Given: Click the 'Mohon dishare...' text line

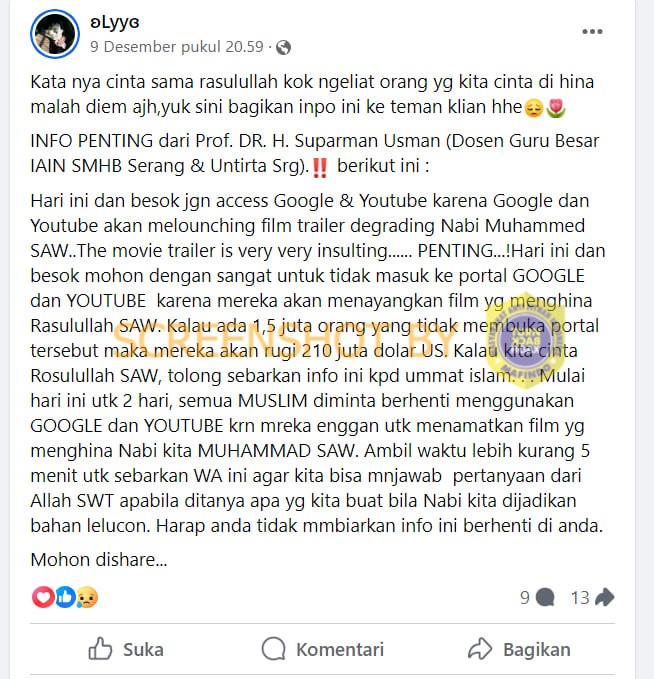Looking at the screenshot, I should (99, 560).
